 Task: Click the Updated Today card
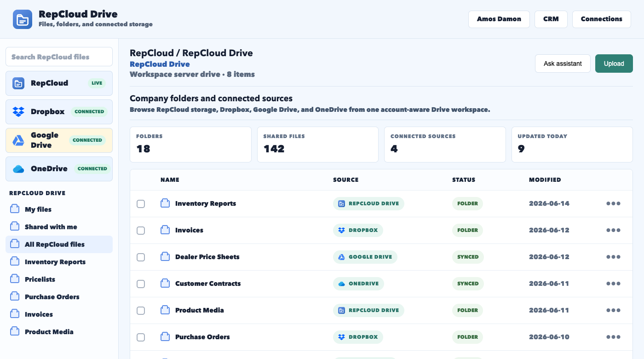click(572, 145)
